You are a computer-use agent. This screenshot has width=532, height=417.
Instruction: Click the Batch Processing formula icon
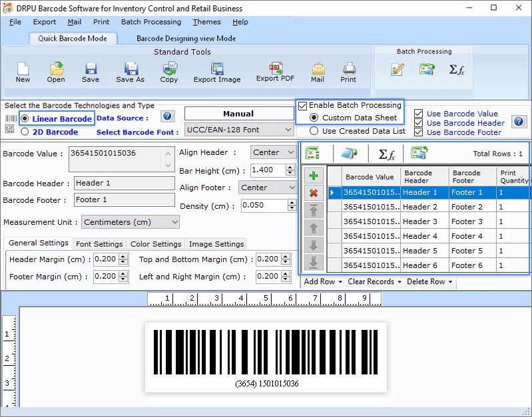[457, 69]
